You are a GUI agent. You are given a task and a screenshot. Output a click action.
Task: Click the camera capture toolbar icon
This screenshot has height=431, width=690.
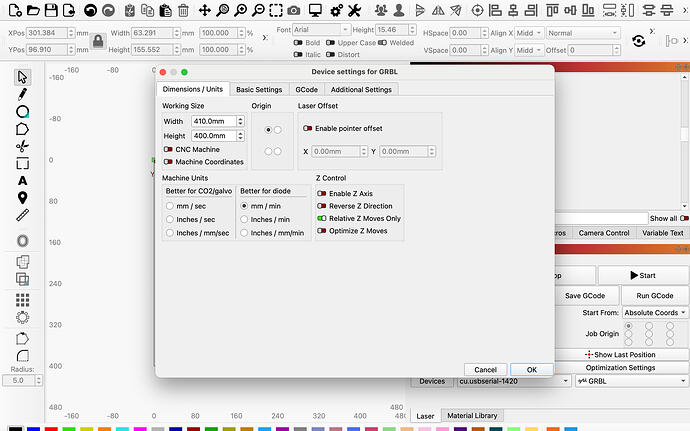coord(293,11)
